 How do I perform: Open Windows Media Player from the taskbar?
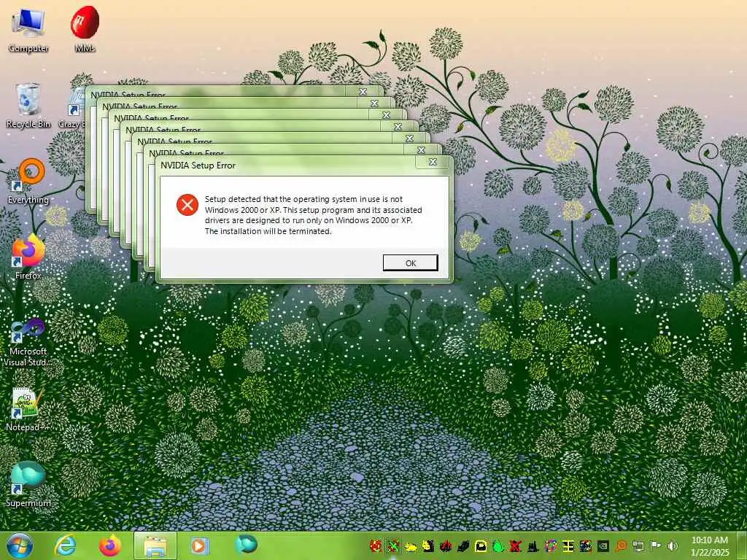tap(200, 545)
